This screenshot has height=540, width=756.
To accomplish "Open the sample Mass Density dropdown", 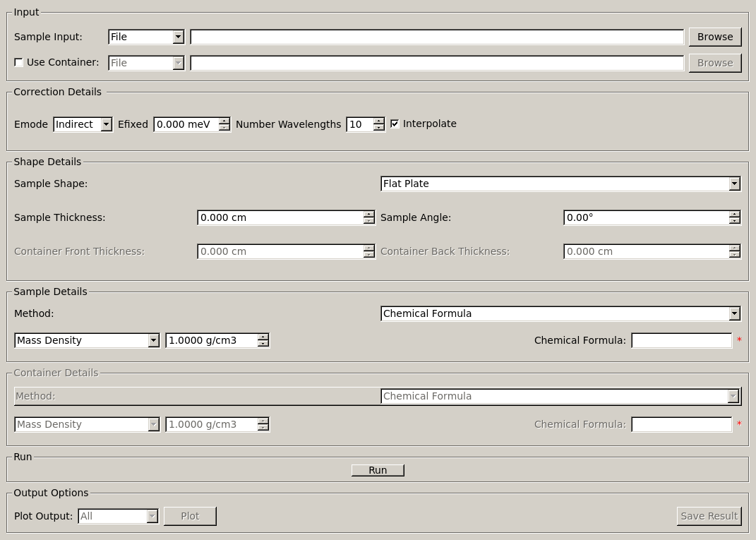I will coord(87,340).
